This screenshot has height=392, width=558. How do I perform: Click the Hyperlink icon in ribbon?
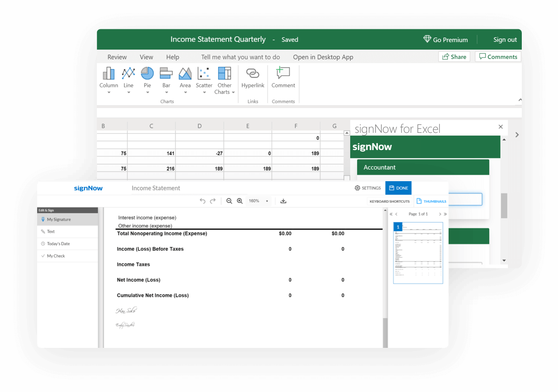click(x=253, y=77)
